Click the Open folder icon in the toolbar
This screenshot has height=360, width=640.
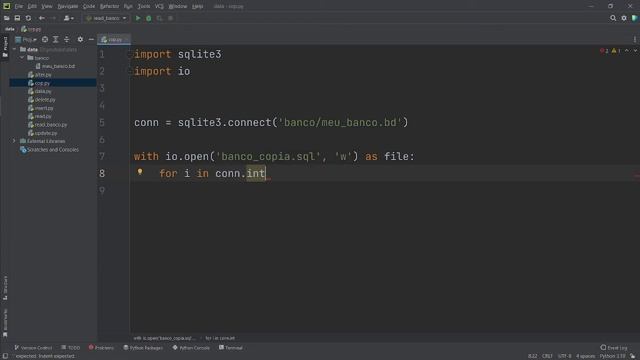(7, 18)
